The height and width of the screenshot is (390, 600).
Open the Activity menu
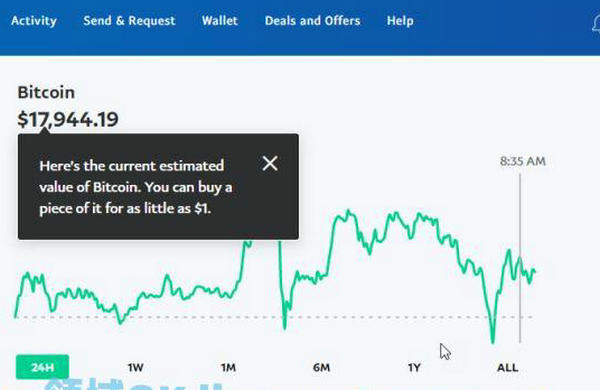34,21
